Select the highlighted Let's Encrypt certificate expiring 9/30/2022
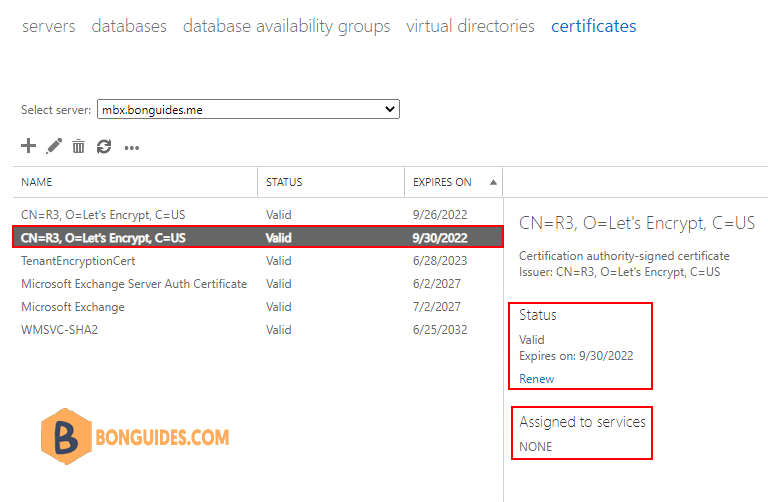Image resolution: width=768 pixels, height=502 pixels. pyautogui.click(x=258, y=238)
